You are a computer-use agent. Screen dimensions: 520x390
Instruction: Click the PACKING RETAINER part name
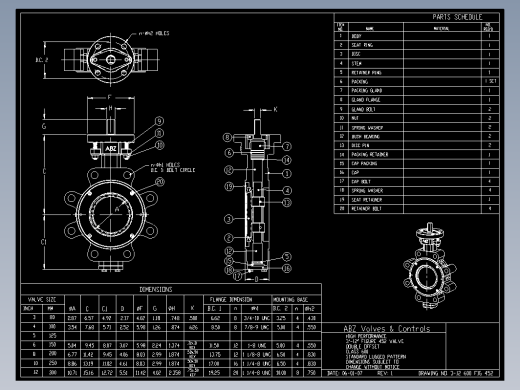370,154
